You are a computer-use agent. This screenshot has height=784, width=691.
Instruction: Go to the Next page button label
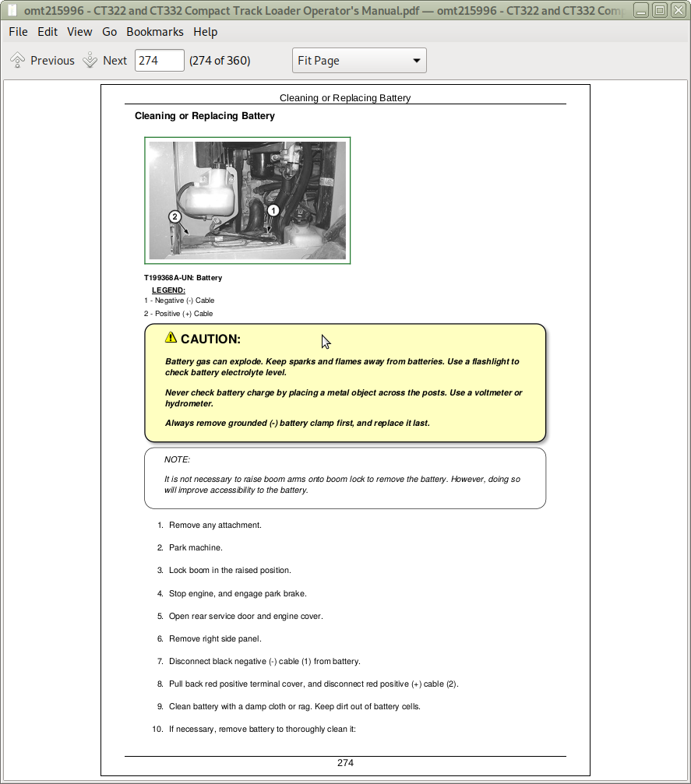(x=115, y=61)
